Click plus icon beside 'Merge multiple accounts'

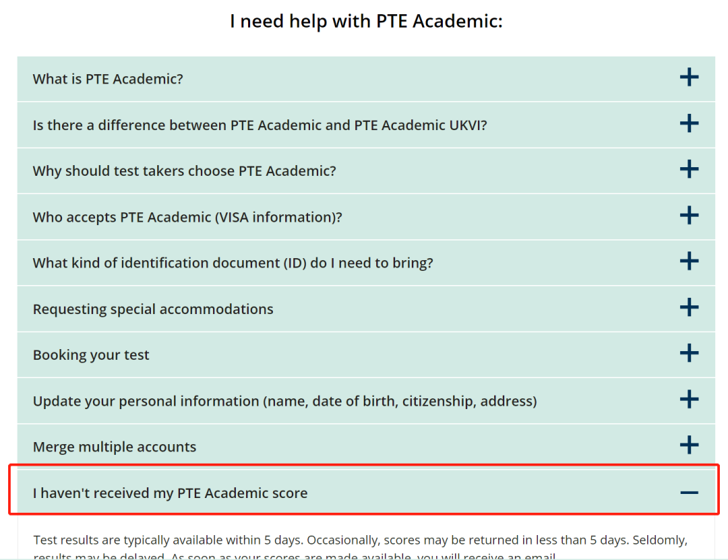click(x=689, y=445)
